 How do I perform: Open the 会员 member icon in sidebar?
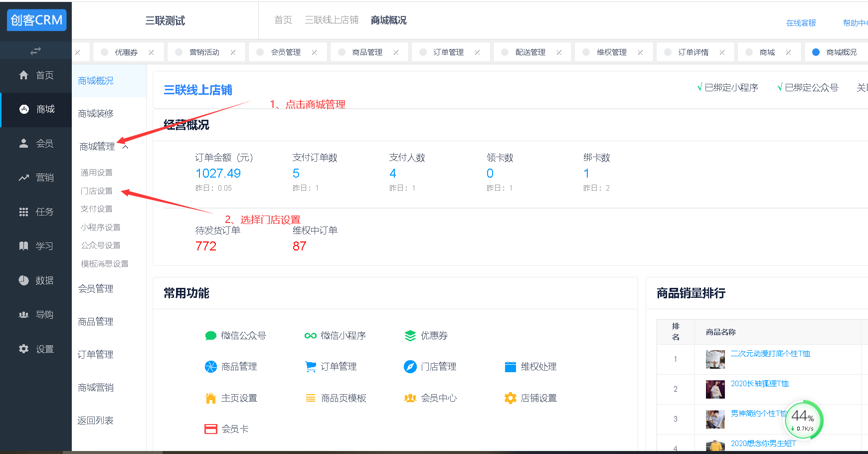point(23,143)
